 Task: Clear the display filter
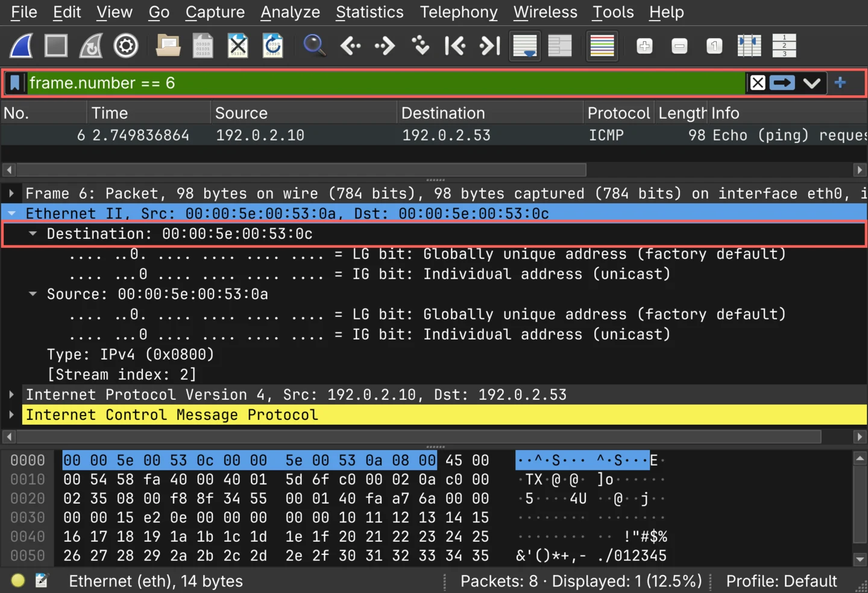[758, 83]
